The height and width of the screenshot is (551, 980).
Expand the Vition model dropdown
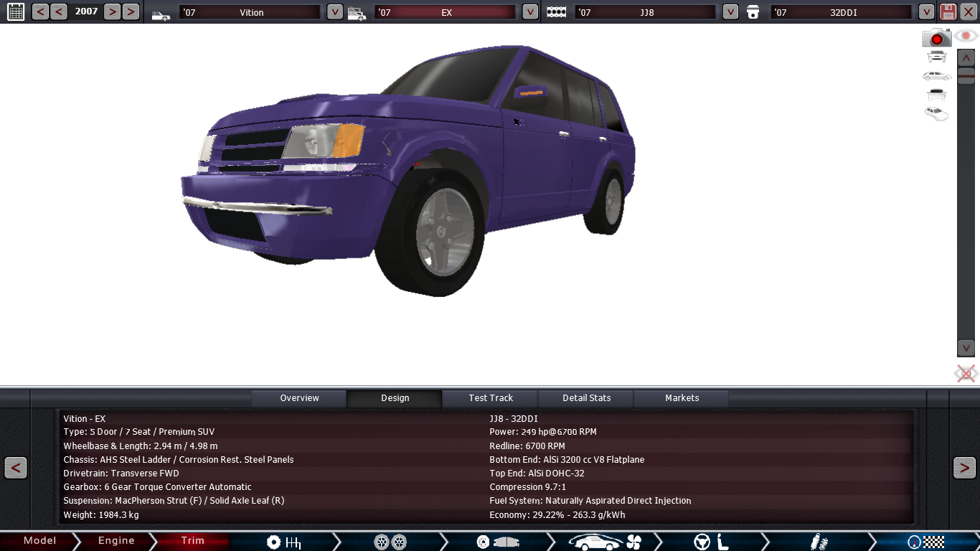pyautogui.click(x=334, y=12)
